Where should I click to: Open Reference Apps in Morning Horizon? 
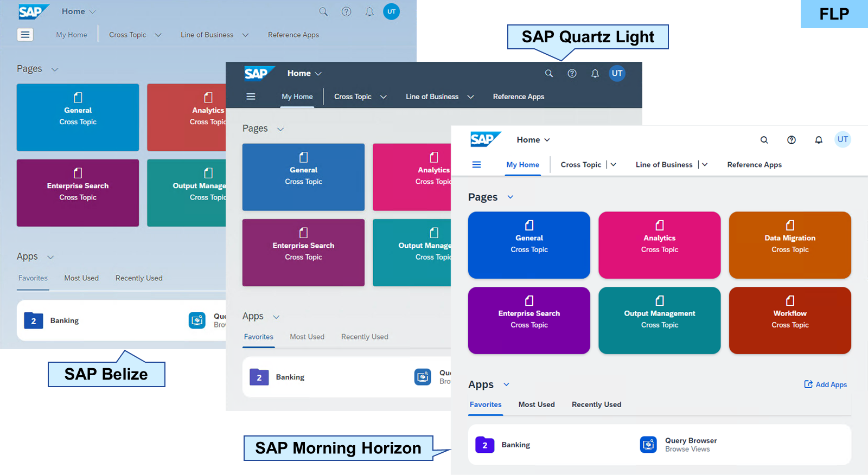click(x=754, y=164)
